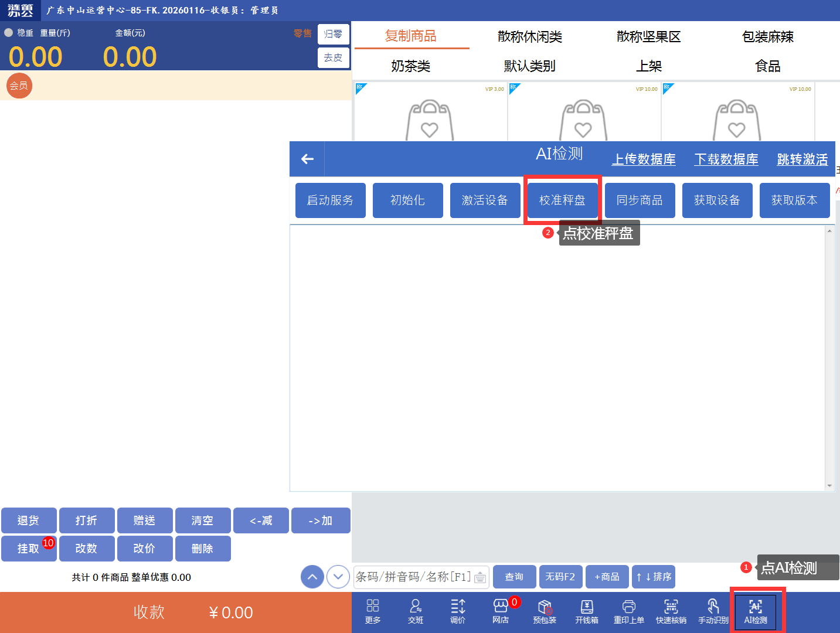Collapse list with the up chevron button
Screen dimensions: 840x633
click(312, 577)
